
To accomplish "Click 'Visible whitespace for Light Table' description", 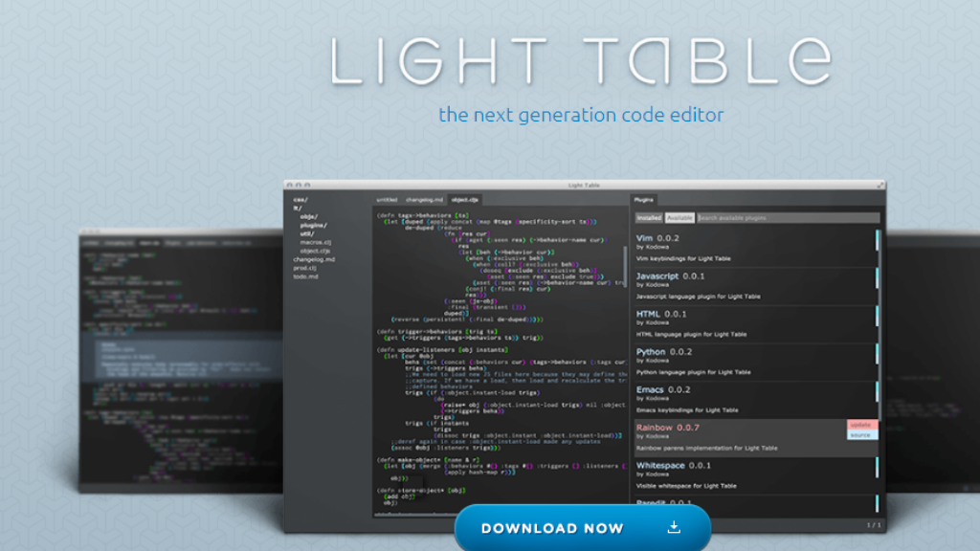I will pyautogui.click(x=686, y=486).
